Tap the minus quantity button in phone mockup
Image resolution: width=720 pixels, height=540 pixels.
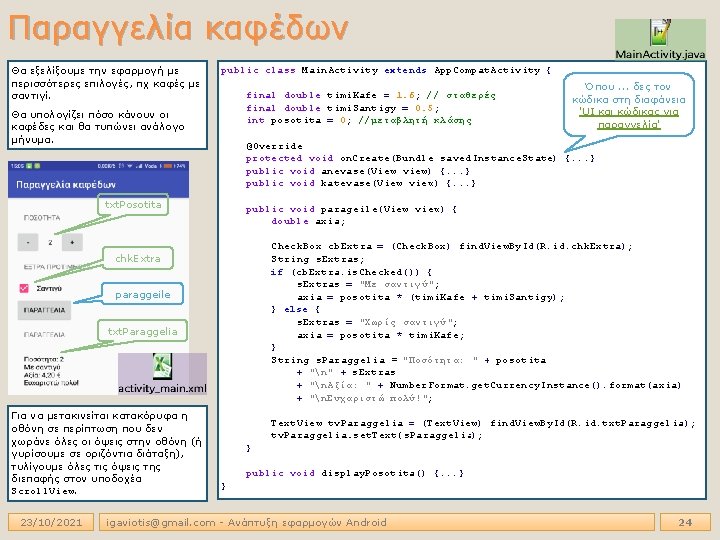(28, 242)
